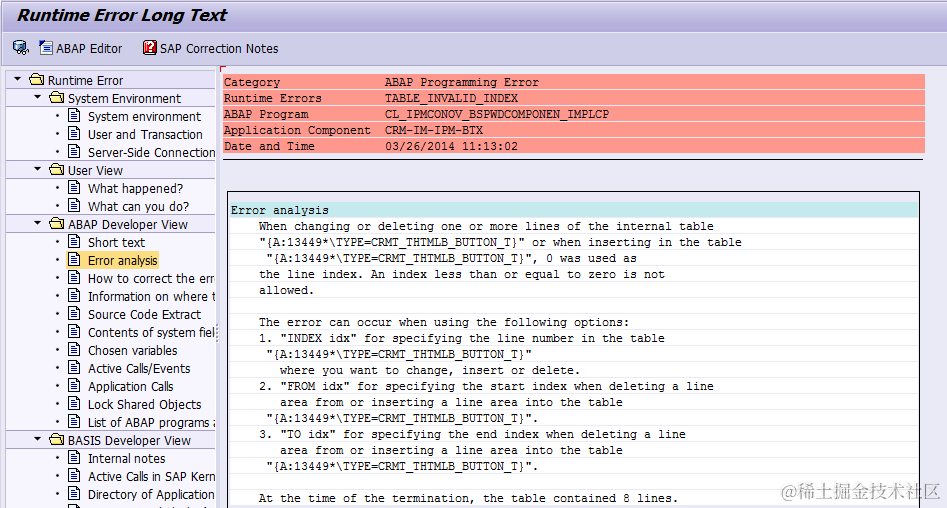Click document icon beside List of ABAP programs
This screenshot has width=947, height=508.
74,421
